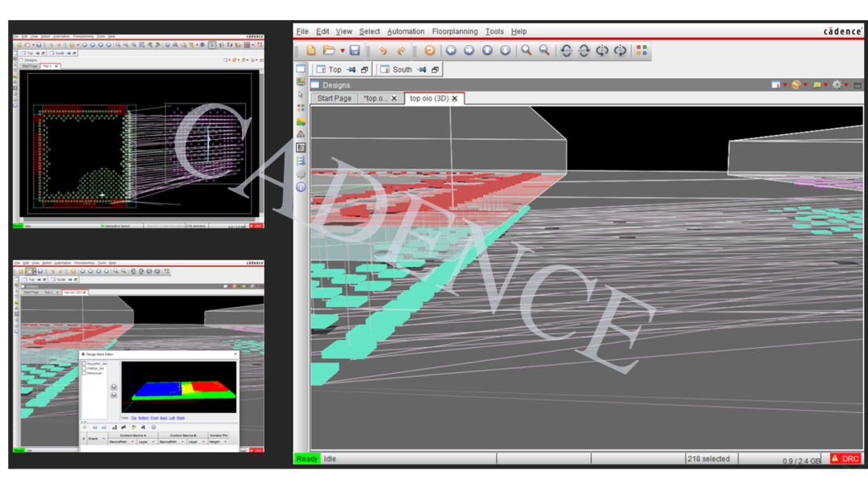This screenshot has width=868, height=499.
Task: Click the Undo arrow icon
Action: [383, 51]
